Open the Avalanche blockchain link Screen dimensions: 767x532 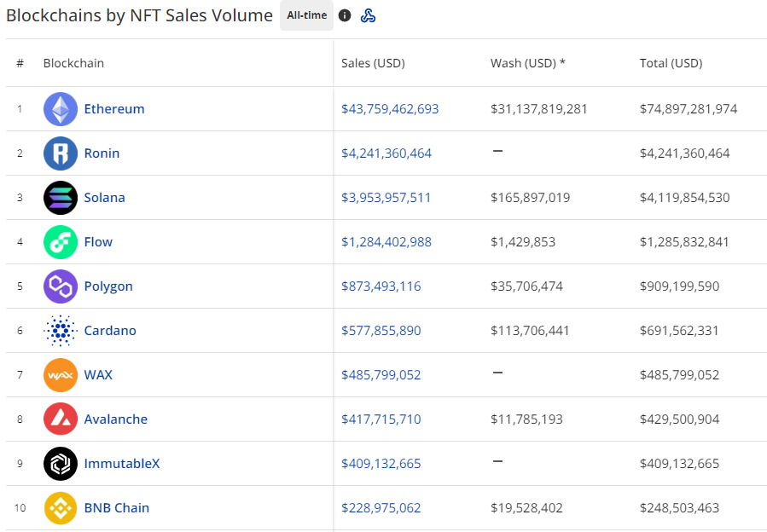click(x=116, y=419)
